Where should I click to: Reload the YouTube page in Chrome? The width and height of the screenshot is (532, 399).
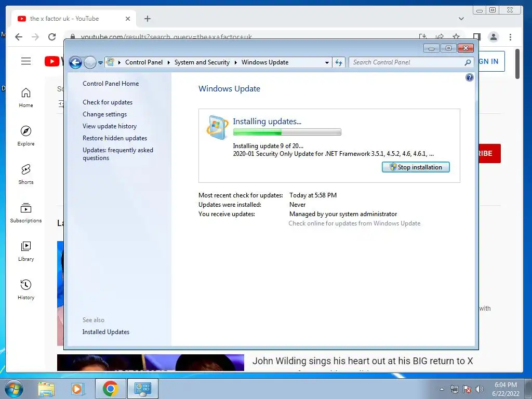tap(52, 37)
